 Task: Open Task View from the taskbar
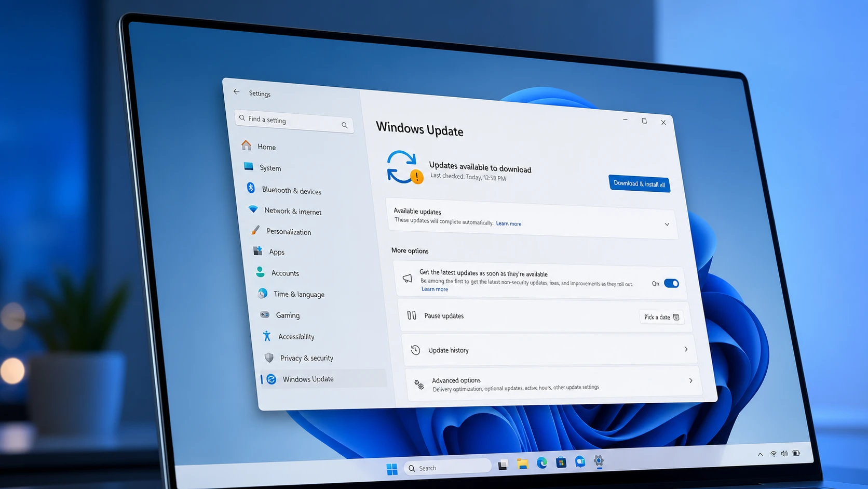coord(503,465)
